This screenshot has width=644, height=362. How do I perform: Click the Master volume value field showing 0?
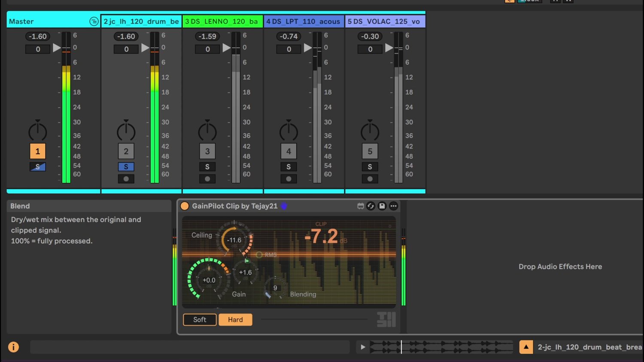(38, 49)
